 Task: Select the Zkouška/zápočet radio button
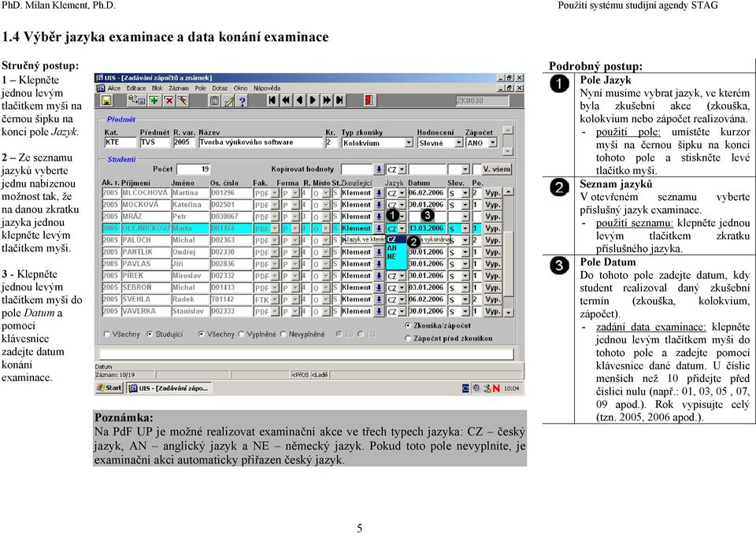tap(409, 325)
